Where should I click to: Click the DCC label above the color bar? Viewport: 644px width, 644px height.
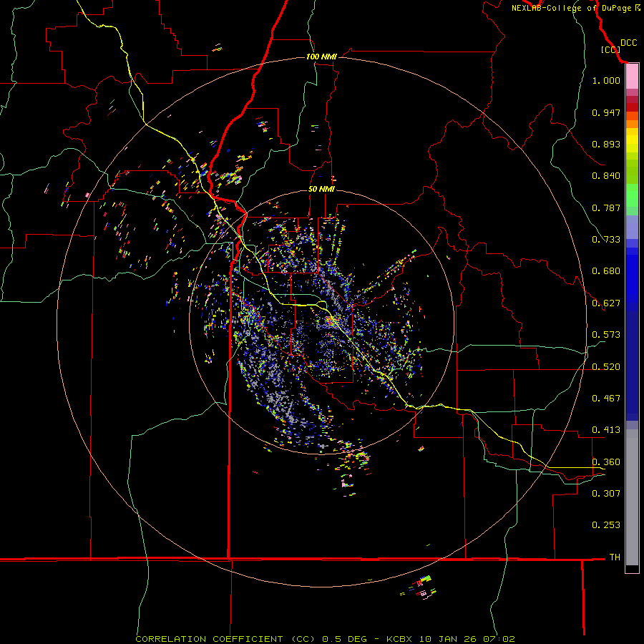tap(628, 43)
